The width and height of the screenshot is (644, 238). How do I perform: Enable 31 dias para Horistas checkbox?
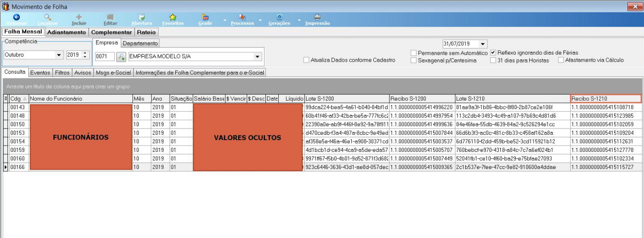click(x=493, y=60)
